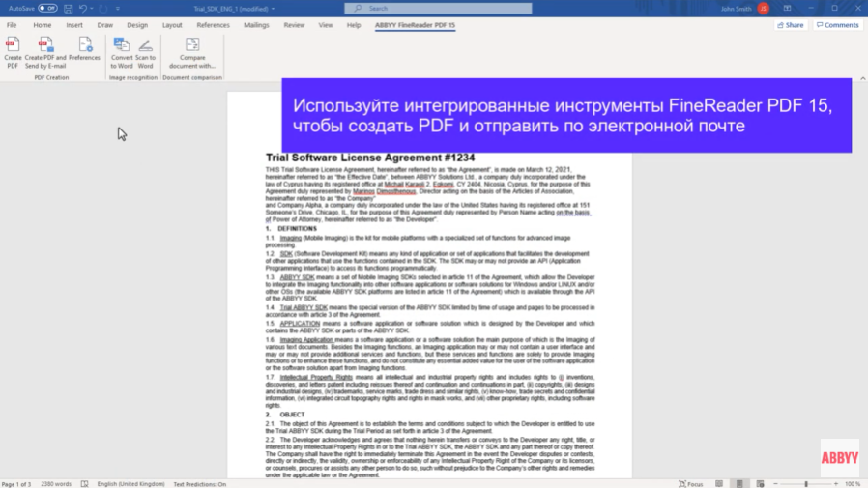This screenshot has width=868, height=488.
Task: Click Convert to Word
Action: point(121,53)
